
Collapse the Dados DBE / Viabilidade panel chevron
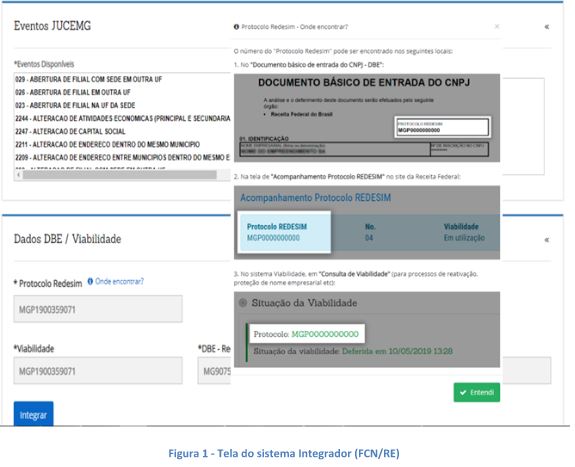coord(546,240)
